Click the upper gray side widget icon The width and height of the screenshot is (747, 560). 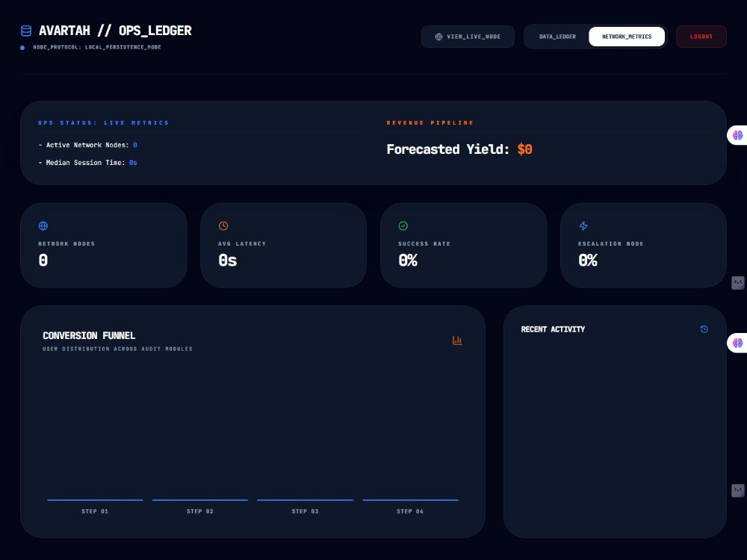point(737,282)
